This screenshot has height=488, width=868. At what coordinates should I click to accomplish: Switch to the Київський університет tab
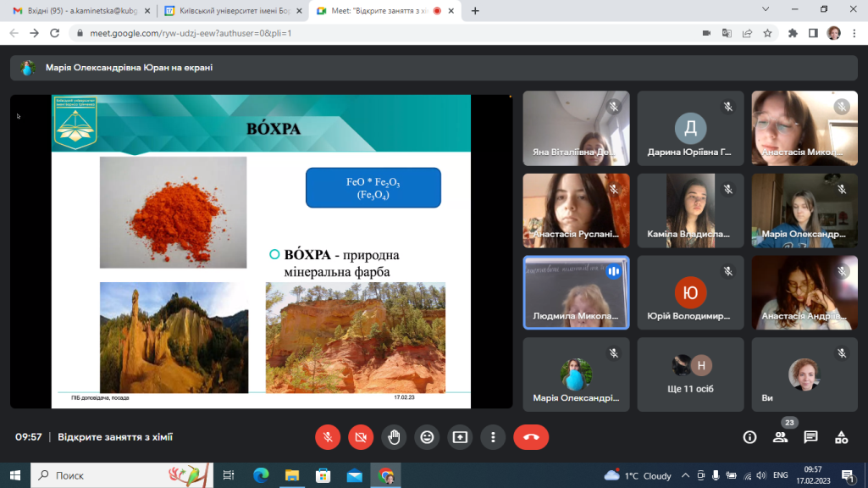(x=235, y=10)
